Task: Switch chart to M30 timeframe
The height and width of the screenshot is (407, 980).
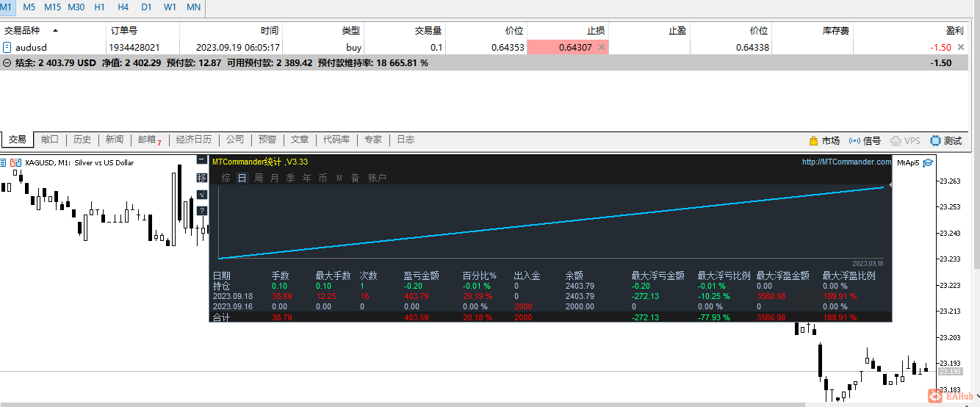Action: click(76, 7)
